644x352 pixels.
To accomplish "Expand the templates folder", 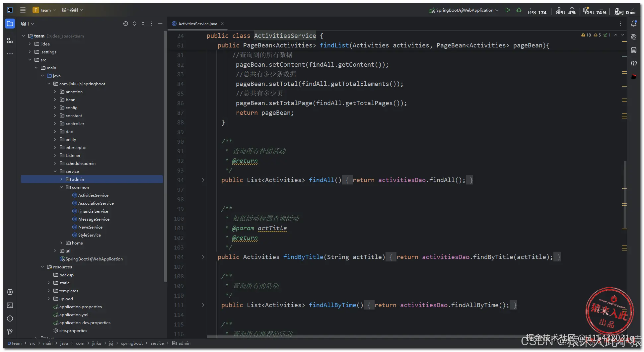I will pos(49,291).
